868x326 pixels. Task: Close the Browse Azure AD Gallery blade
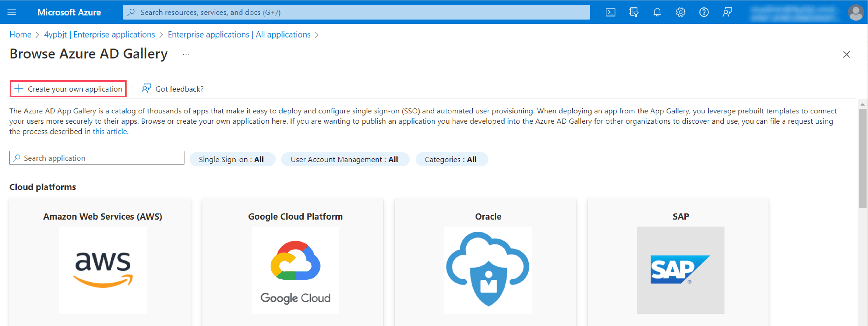(847, 54)
